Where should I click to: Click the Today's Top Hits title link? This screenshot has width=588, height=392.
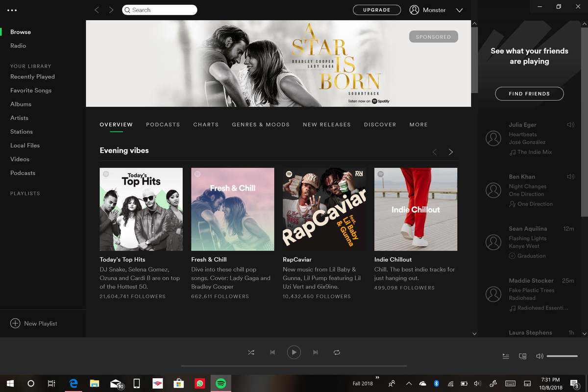pyautogui.click(x=122, y=260)
